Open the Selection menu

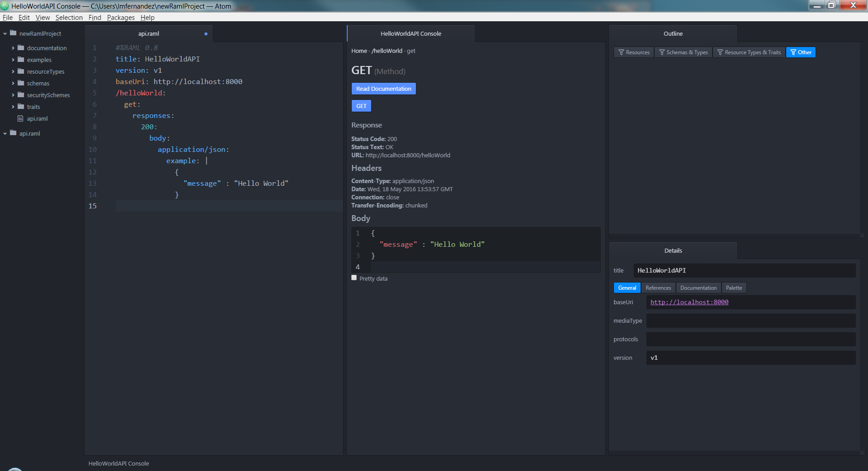point(69,17)
